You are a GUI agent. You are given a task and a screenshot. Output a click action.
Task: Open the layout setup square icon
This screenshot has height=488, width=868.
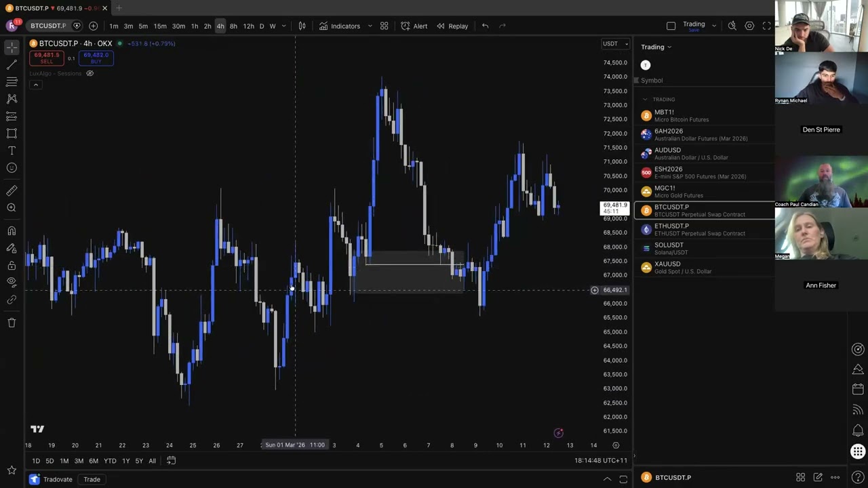pyautogui.click(x=671, y=26)
